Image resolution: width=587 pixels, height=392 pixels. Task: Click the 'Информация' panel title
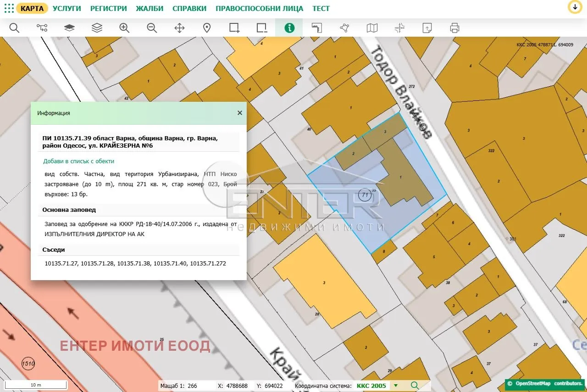pos(54,113)
